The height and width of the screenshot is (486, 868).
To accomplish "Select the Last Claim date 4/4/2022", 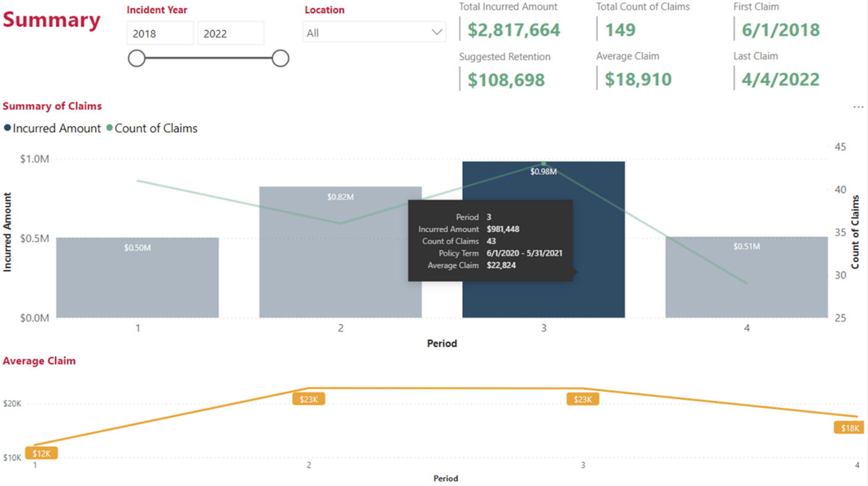I will pyautogui.click(x=780, y=80).
